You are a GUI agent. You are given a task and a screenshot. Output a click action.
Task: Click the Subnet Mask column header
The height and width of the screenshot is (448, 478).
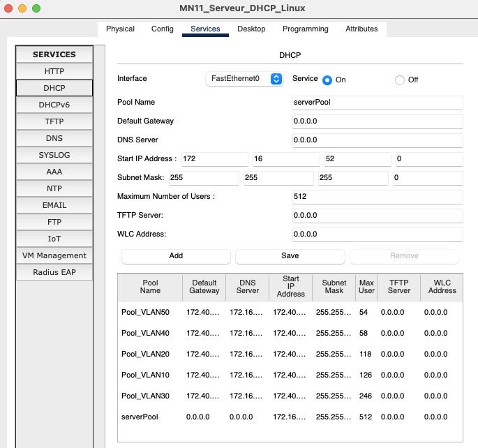point(334,287)
